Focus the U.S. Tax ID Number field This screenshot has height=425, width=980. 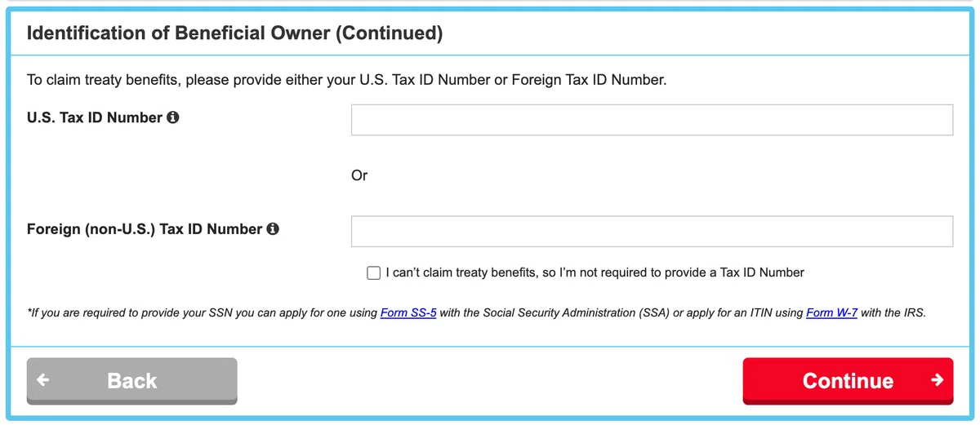point(652,120)
